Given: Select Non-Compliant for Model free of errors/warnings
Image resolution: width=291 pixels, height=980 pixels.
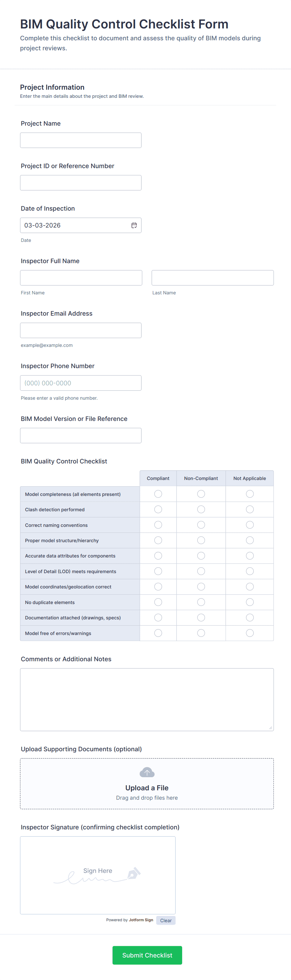Looking at the screenshot, I should pos(201,633).
